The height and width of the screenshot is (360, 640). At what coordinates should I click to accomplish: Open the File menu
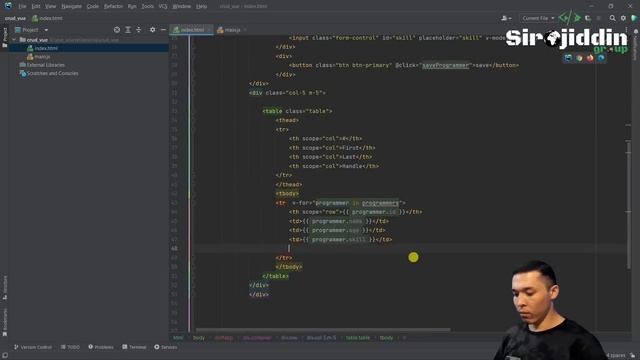22,7
